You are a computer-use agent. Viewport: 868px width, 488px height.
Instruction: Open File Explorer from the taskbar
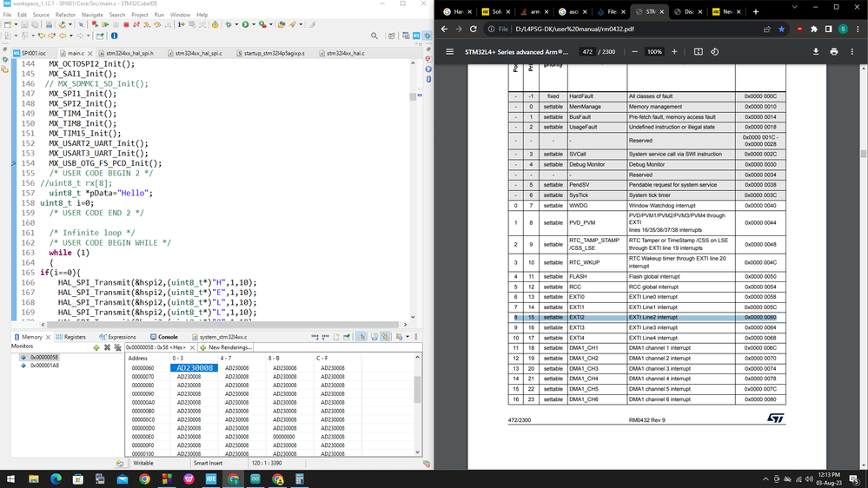pyautogui.click(x=33, y=479)
